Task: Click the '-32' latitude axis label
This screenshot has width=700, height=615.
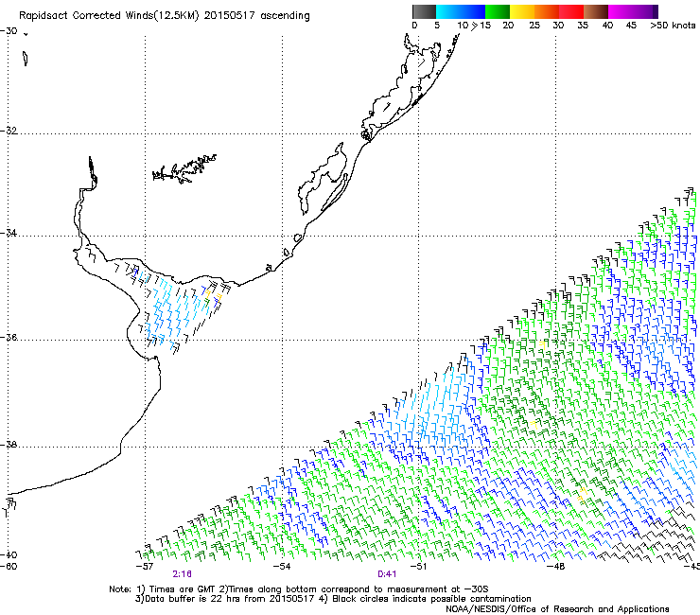Action: tap(9, 131)
